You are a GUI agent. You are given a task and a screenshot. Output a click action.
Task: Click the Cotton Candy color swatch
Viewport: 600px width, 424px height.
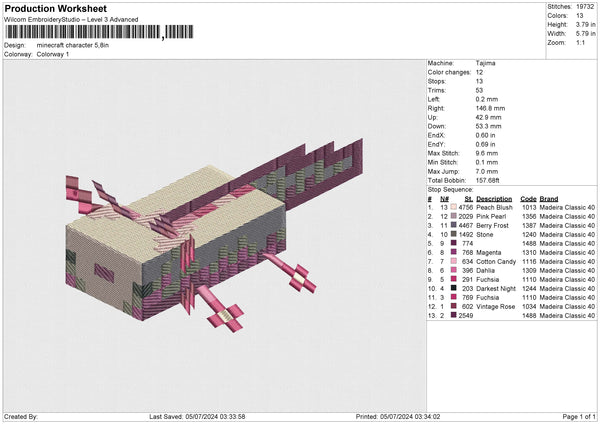(453, 261)
